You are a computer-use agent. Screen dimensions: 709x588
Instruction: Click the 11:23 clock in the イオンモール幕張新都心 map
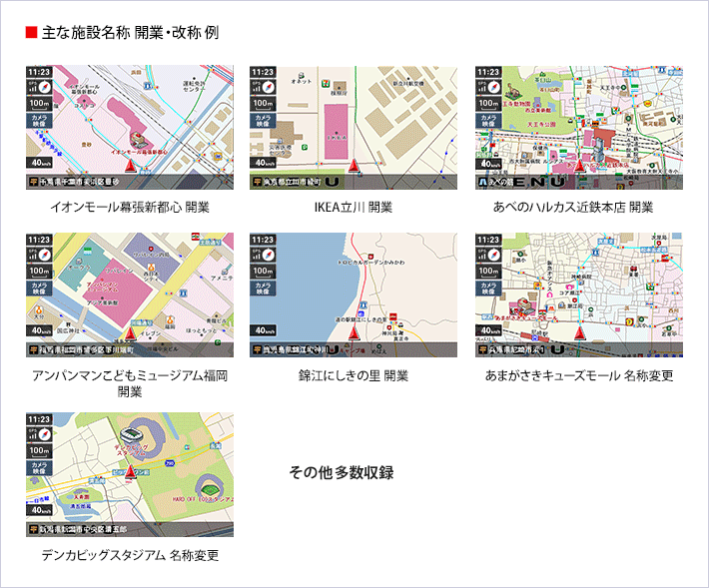tap(39, 72)
